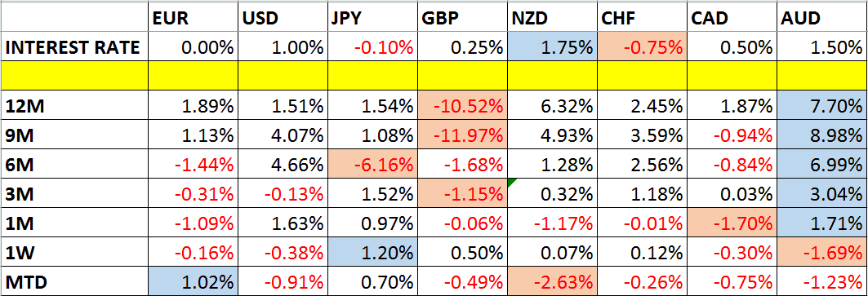
Task: Select the GBP column header cell
Action: pyautogui.click(x=462, y=20)
